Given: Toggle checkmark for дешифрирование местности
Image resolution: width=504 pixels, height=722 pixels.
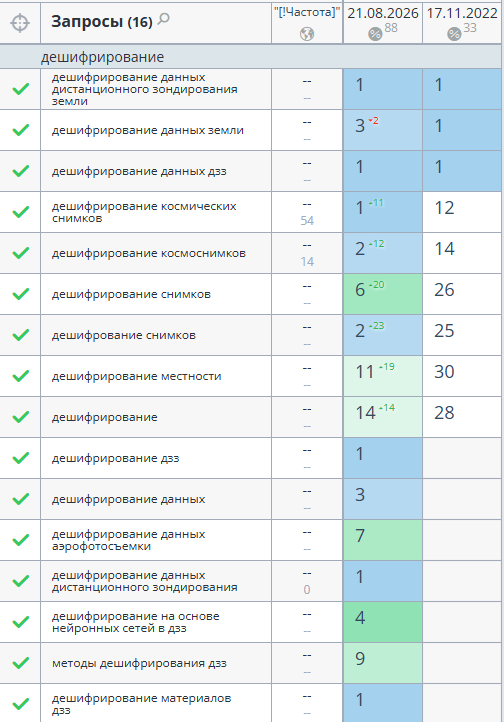Looking at the screenshot, I should tap(20, 376).
